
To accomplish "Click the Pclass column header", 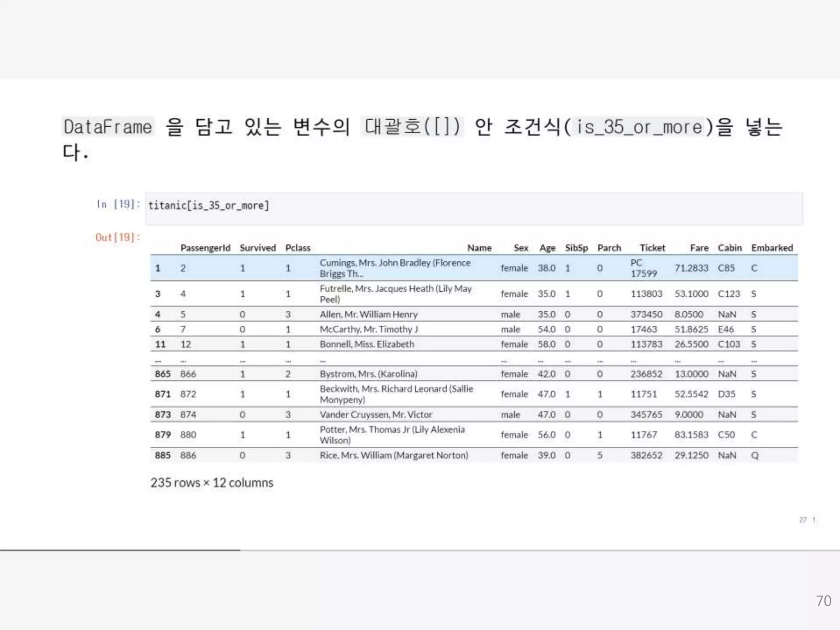I will point(298,248).
